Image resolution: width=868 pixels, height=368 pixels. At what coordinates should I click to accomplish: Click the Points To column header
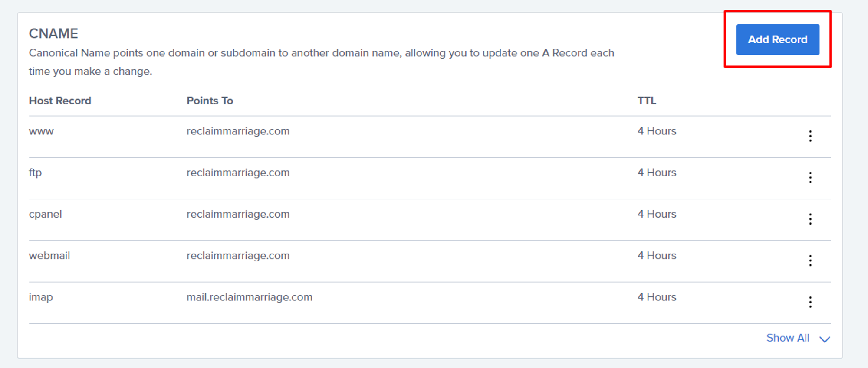(x=210, y=101)
